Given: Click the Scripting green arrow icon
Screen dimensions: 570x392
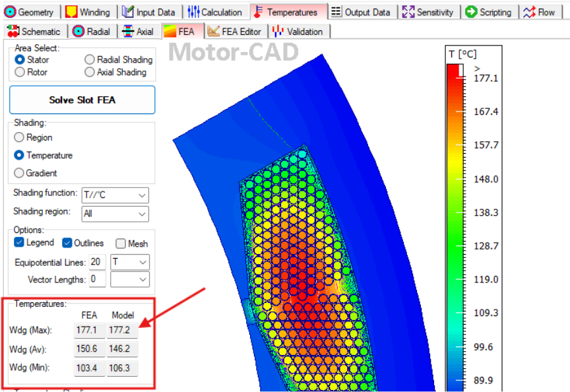Looking at the screenshot, I should (471, 12).
